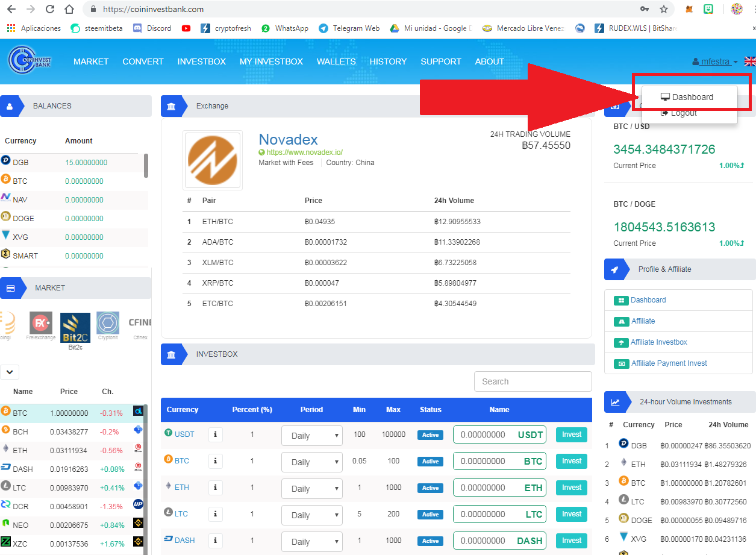The image size is (756, 555).
Task: Open the ABOUT page
Action: pos(489,61)
